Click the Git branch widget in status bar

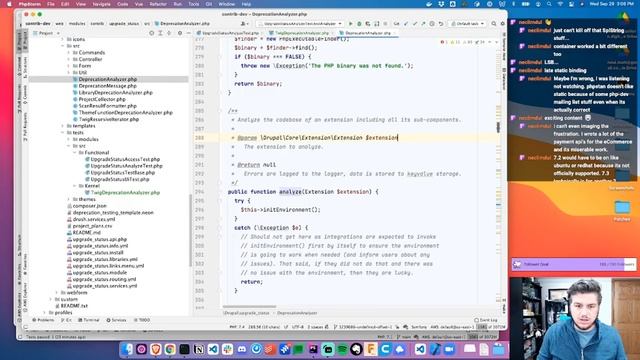point(363,327)
